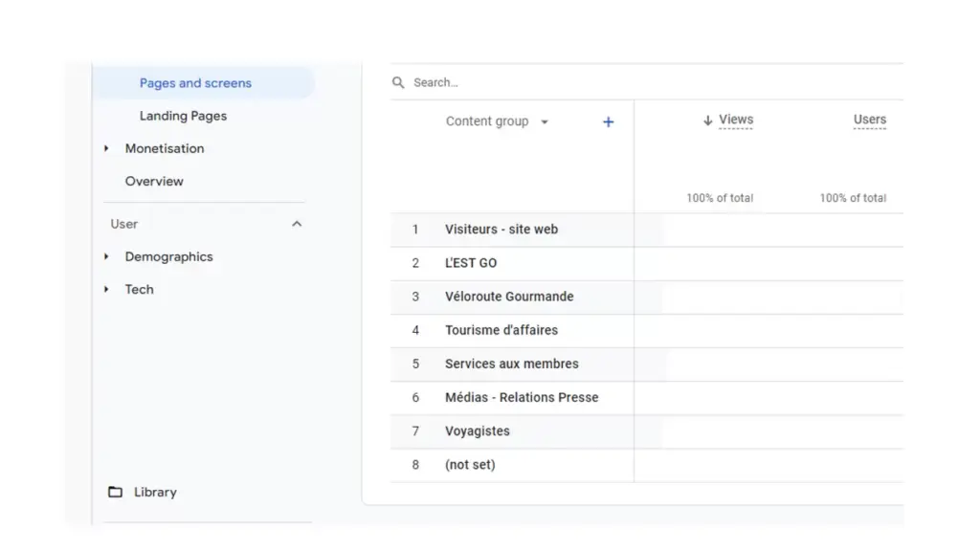The image size is (980, 551).
Task: Select the (not set) row
Action: pos(470,465)
